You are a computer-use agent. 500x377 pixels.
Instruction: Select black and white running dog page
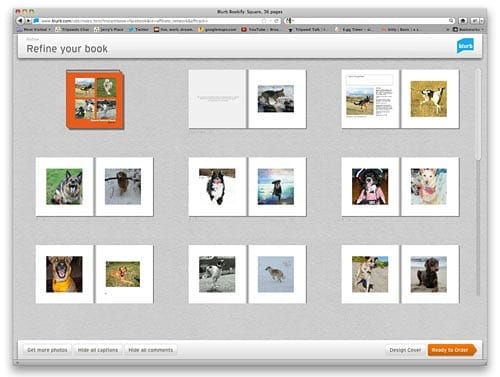tap(217, 274)
